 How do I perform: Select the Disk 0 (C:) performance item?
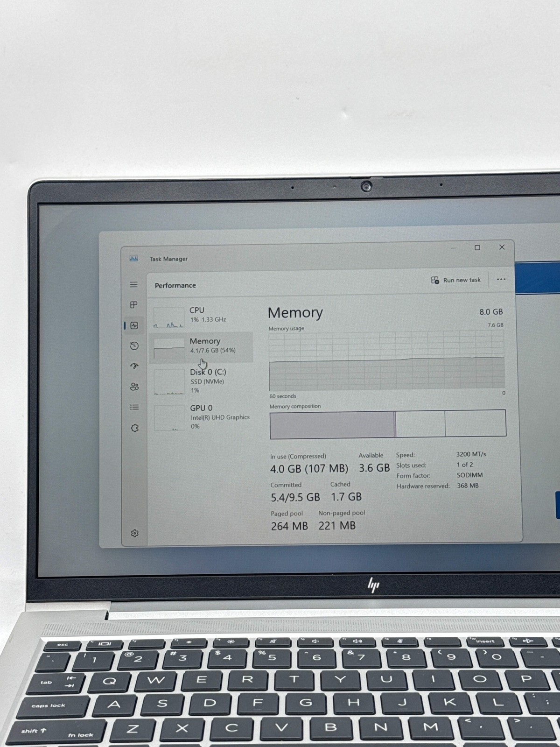pos(202,381)
